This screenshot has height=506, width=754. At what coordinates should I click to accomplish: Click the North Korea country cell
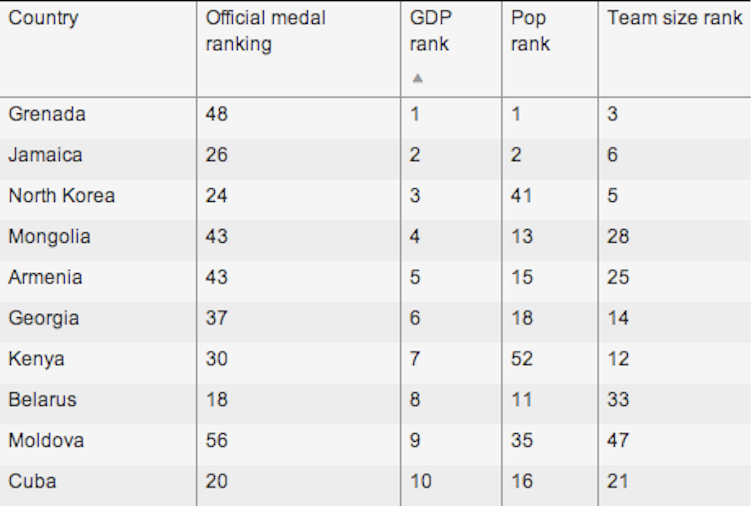point(62,196)
